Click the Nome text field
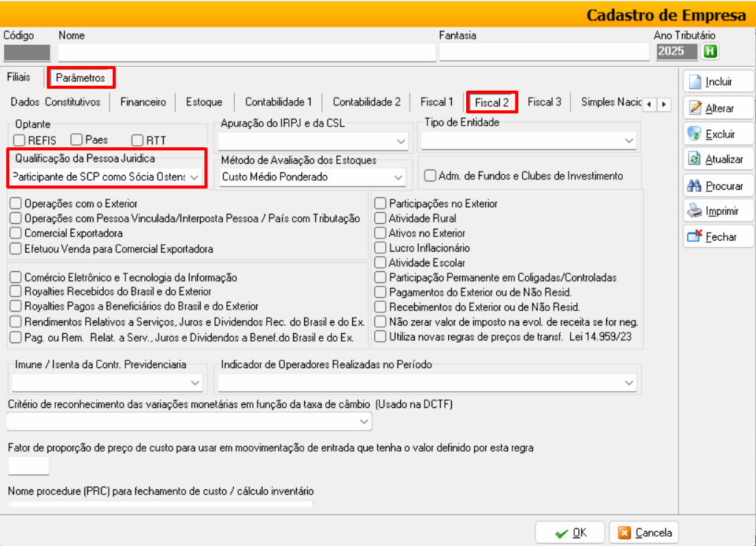The width and height of the screenshot is (756, 546). pos(247,52)
